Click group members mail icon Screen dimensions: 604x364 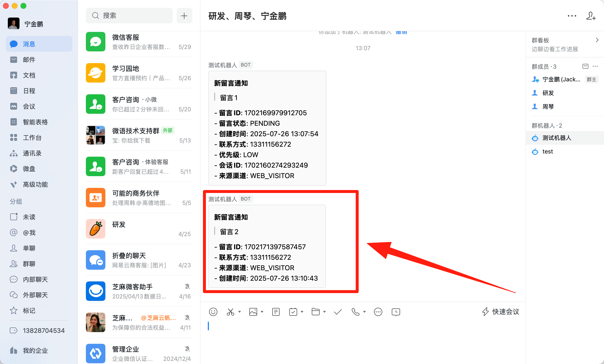pos(585,66)
